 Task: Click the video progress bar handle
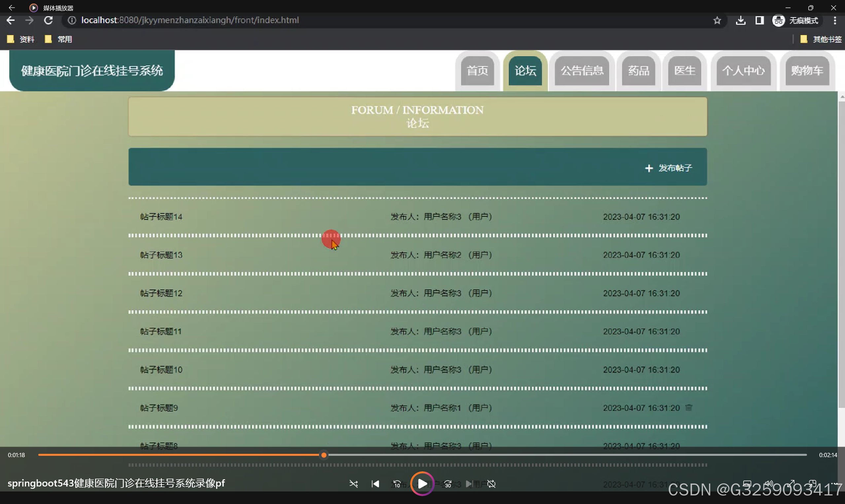tap(324, 455)
